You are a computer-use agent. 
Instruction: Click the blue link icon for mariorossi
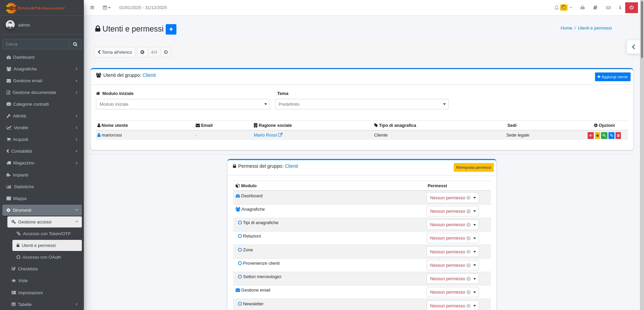pos(611,136)
